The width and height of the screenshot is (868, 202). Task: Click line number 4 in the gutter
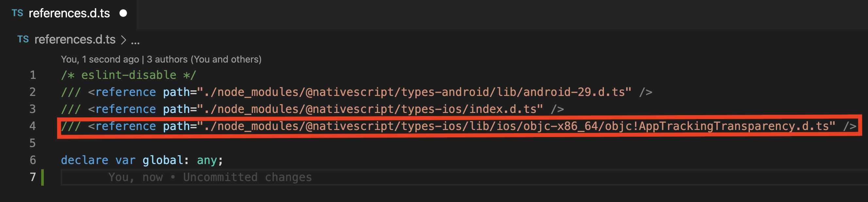pyautogui.click(x=33, y=126)
